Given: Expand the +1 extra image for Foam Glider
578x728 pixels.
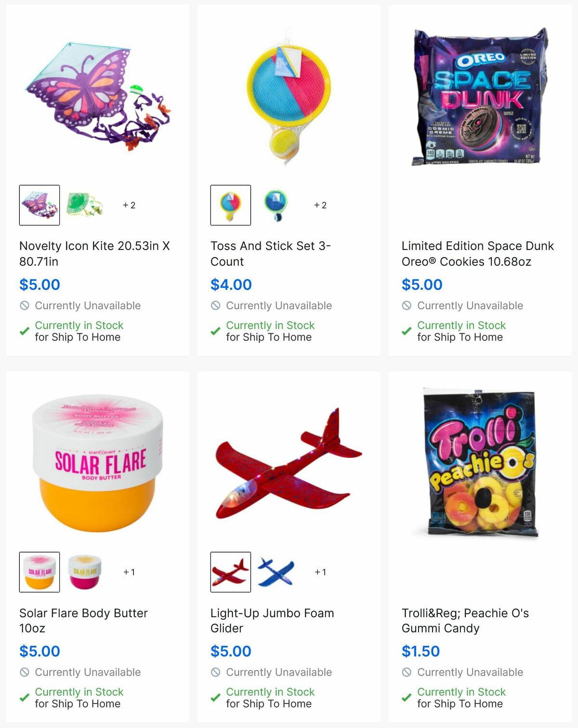Looking at the screenshot, I should point(319,572).
